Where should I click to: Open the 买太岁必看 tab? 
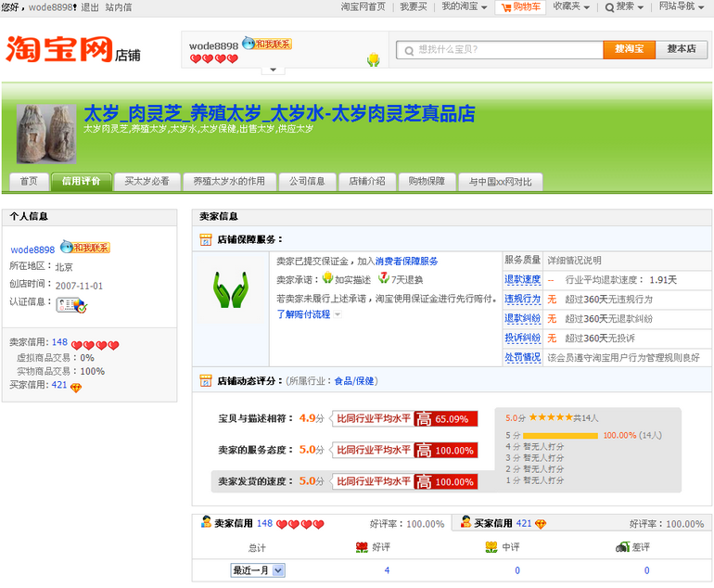pyautogui.click(x=147, y=181)
